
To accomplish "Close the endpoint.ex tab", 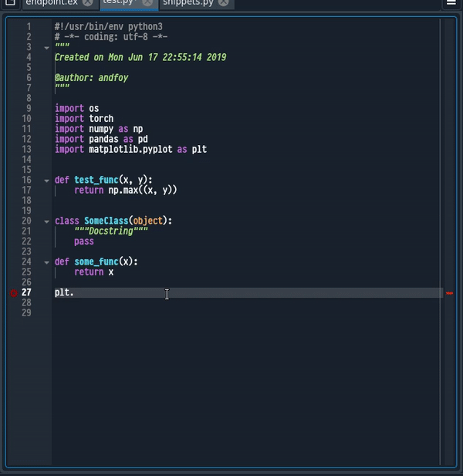I will pos(88,3).
